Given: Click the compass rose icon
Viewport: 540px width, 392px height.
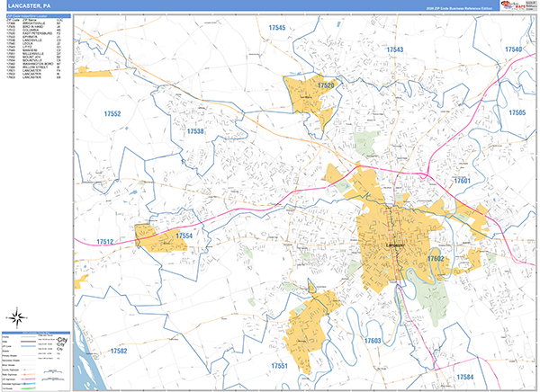Looking at the screenshot, I should tap(15, 316).
